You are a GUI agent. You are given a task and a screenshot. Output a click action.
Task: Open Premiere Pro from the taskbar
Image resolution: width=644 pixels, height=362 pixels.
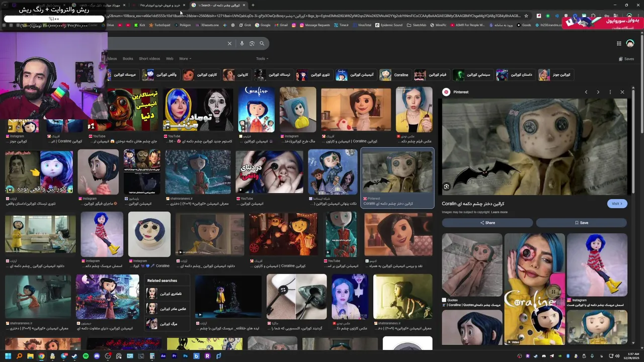[174, 356]
